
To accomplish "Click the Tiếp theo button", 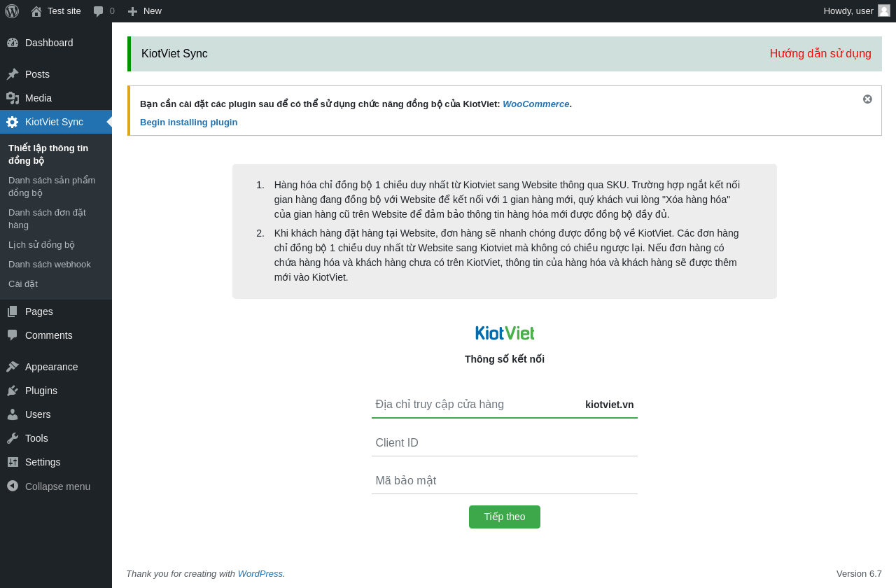I will pyautogui.click(x=504, y=517).
